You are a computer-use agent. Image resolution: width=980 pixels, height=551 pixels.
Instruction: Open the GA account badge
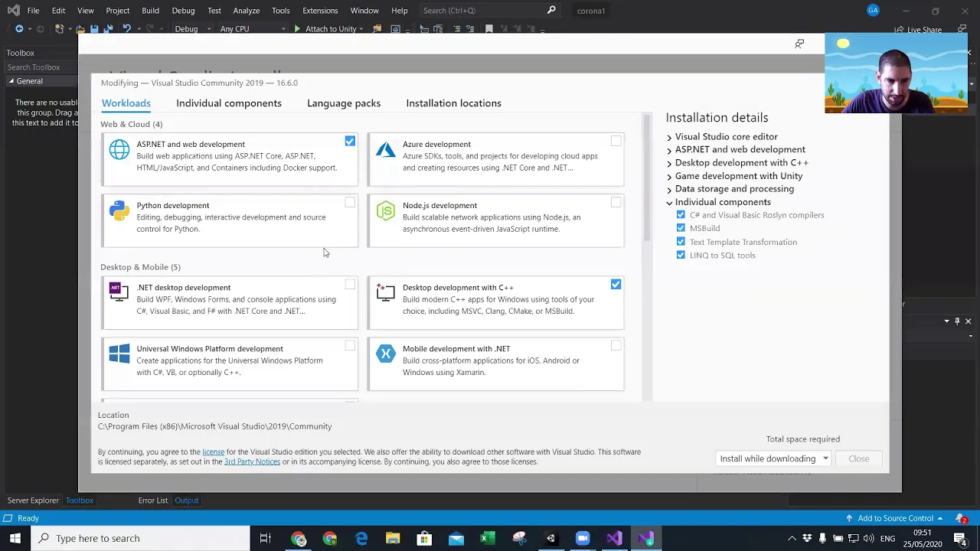(x=873, y=10)
